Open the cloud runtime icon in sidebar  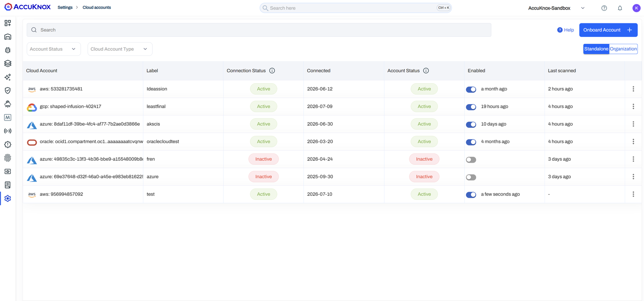[8, 104]
